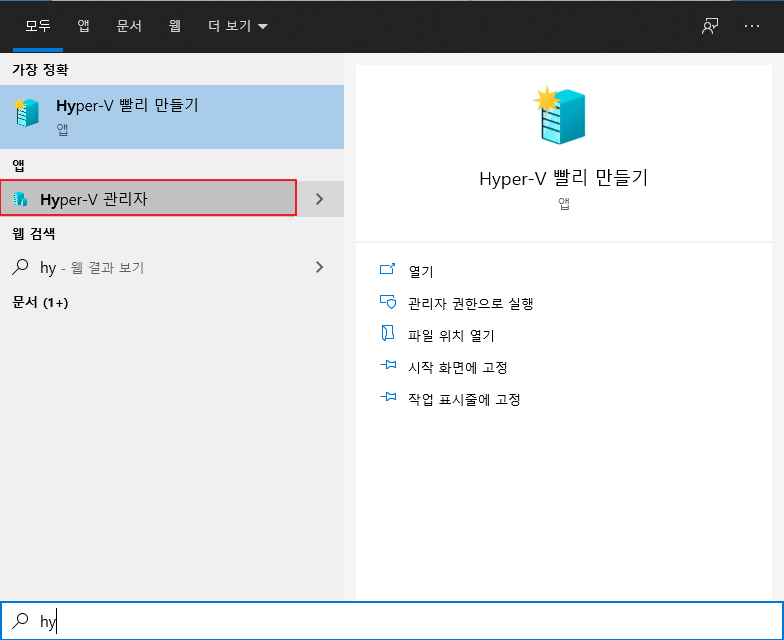Viewport: 784px width, 640px height.
Task: Click the feedback person icon
Action: (710, 26)
